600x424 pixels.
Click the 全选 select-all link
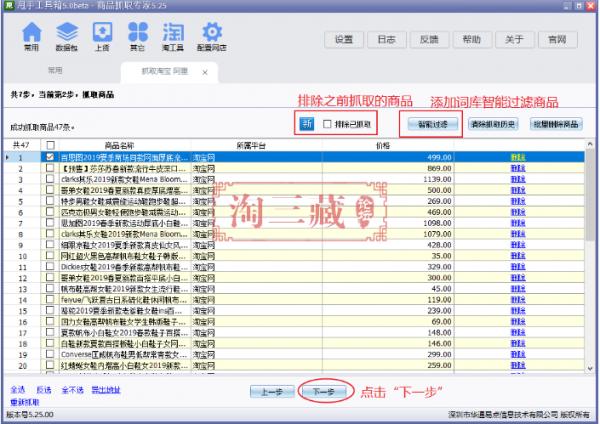click(18, 390)
